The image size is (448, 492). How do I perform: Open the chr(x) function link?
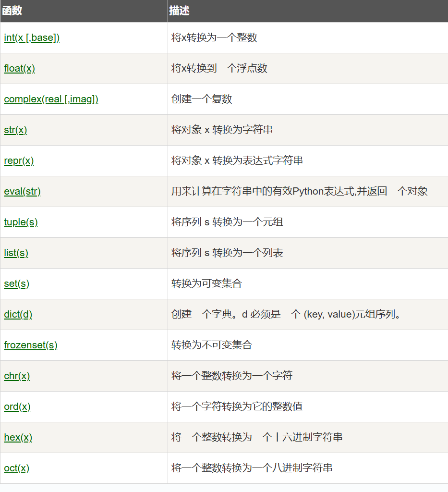[17, 376]
